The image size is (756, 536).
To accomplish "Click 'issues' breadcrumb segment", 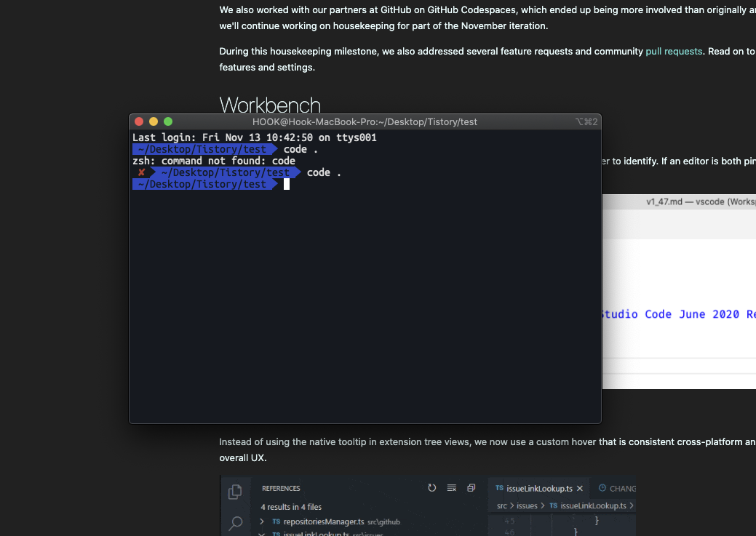I will pos(527,505).
